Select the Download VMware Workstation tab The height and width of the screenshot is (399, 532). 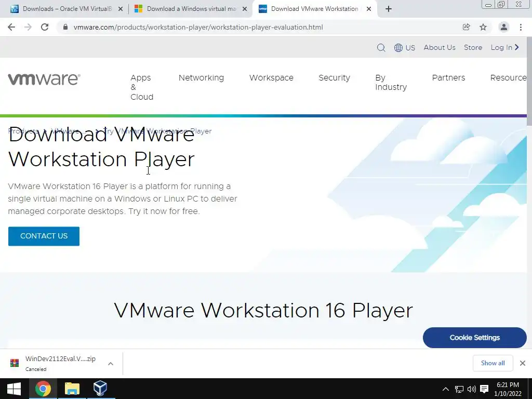[314, 9]
